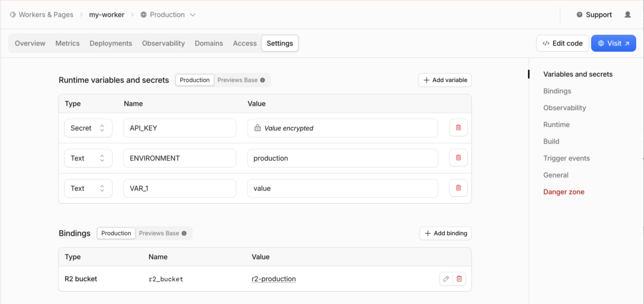Click the blue Visit button
Image resolution: width=644 pixels, height=304 pixels.
pos(613,44)
